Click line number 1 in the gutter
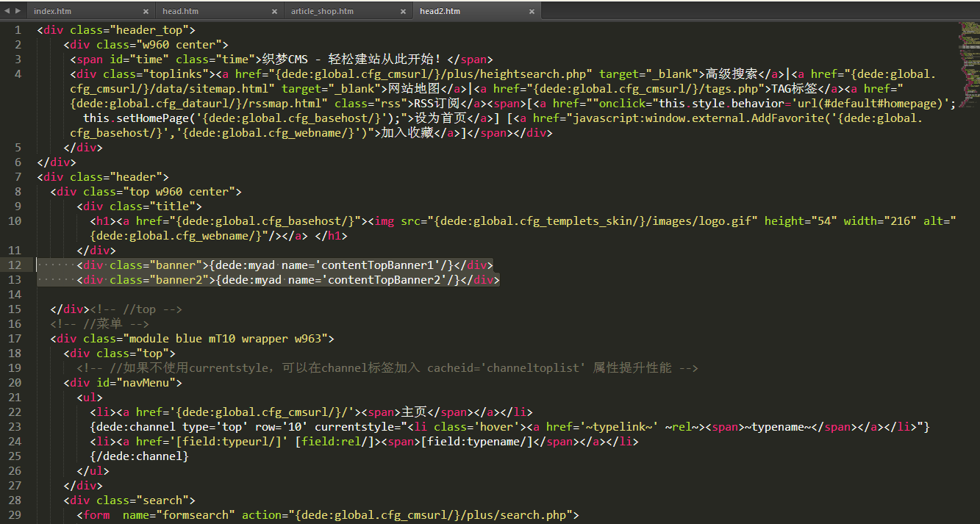Screen dimensions: 980x524 18,30
